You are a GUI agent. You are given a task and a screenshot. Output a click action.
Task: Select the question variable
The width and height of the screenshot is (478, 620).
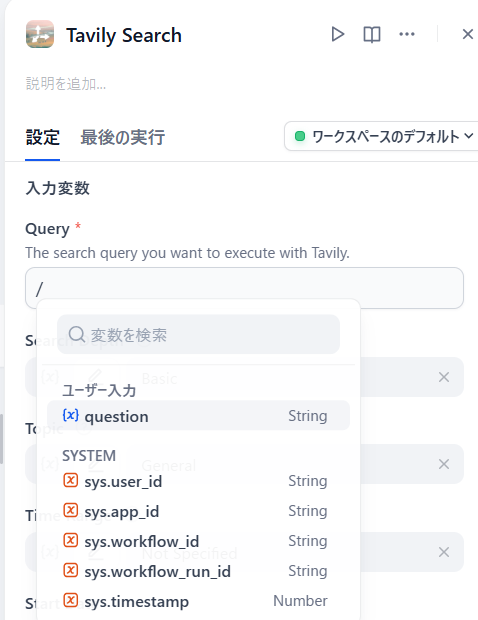(x=198, y=416)
